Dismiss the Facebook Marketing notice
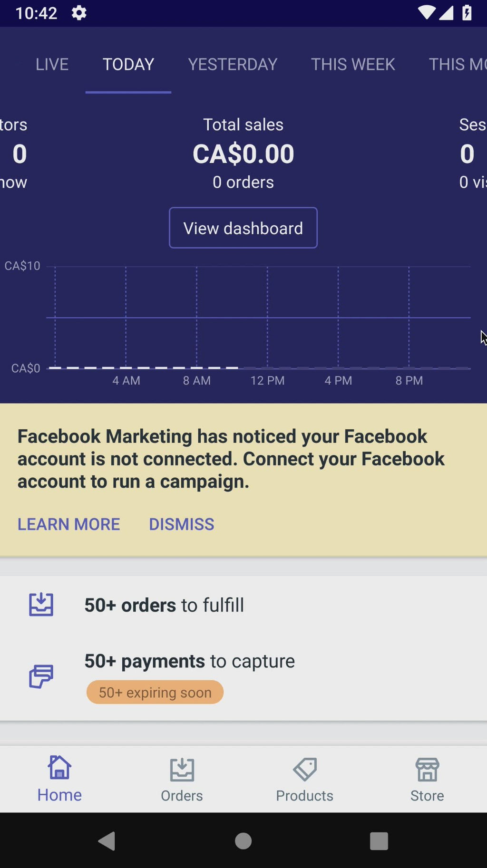 coord(181,524)
